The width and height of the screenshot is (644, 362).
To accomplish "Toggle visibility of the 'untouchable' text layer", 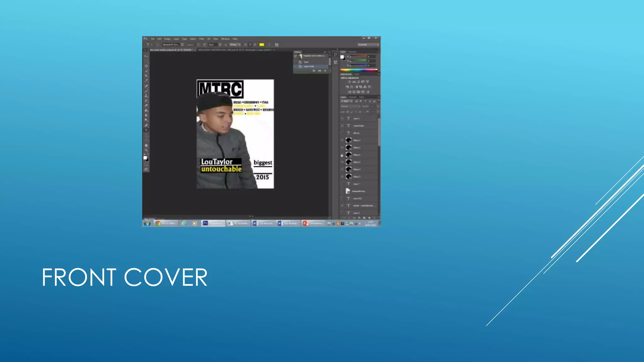I will [342, 126].
